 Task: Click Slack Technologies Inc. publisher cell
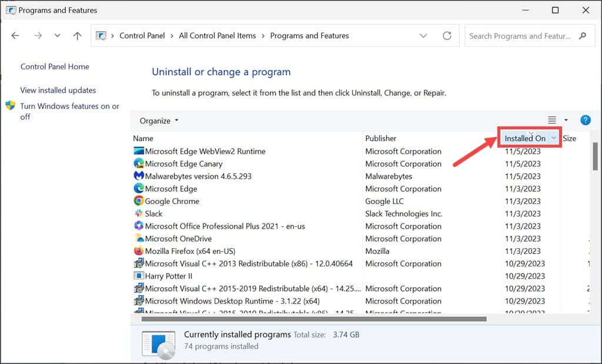point(403,213)
